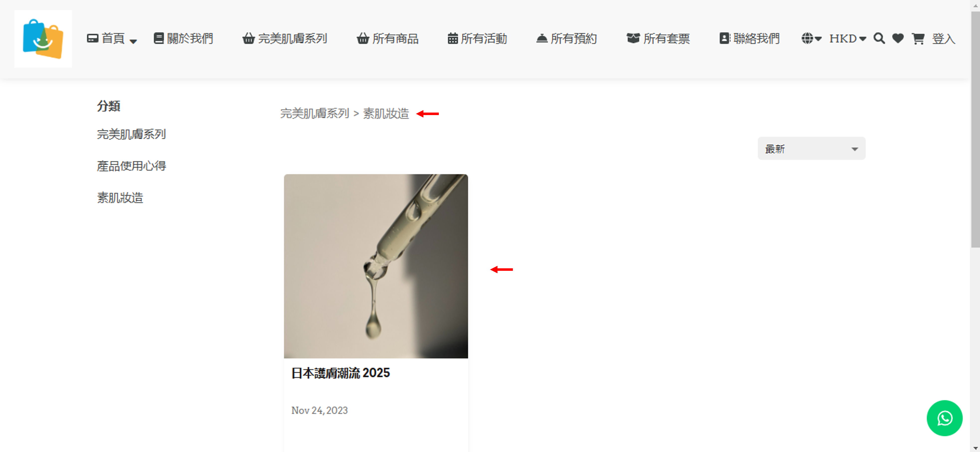Open the search magnifier icon
This screenshot has width=980, height=452.
879,38
